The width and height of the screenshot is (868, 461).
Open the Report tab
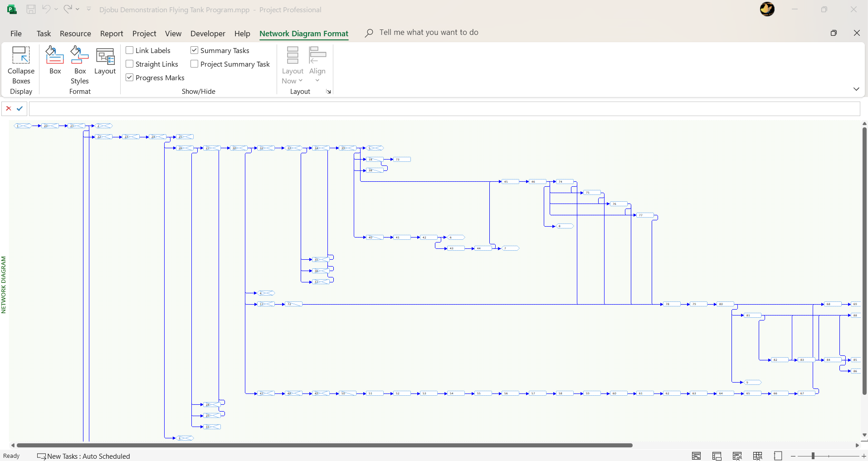[x=112, y=34]
